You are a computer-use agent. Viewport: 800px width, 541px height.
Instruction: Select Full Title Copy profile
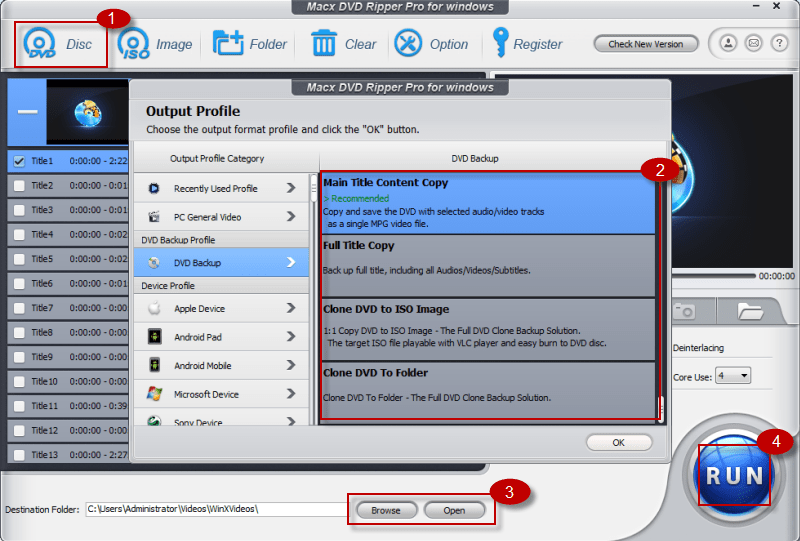(488, 266)
